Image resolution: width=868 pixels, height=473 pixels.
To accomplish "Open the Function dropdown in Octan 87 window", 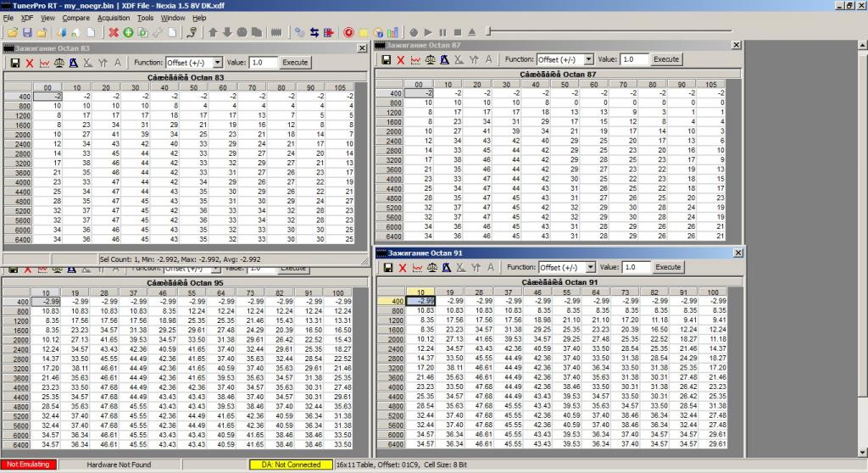I will coord(588,59).
